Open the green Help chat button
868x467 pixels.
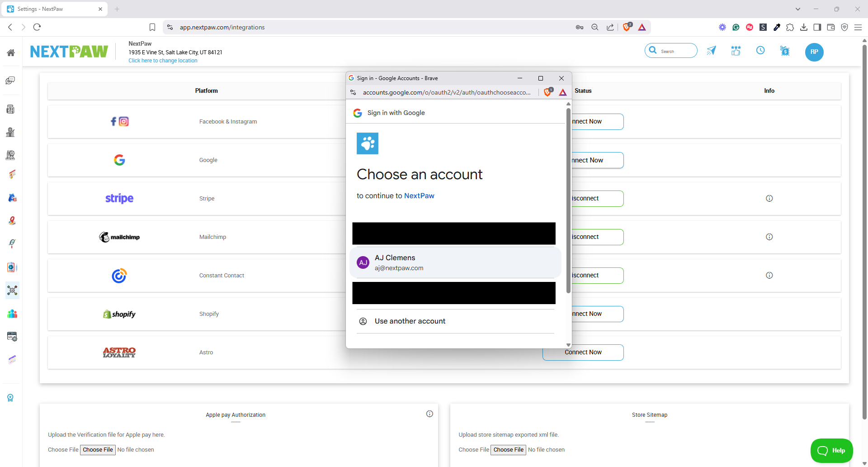pos(831,451)
